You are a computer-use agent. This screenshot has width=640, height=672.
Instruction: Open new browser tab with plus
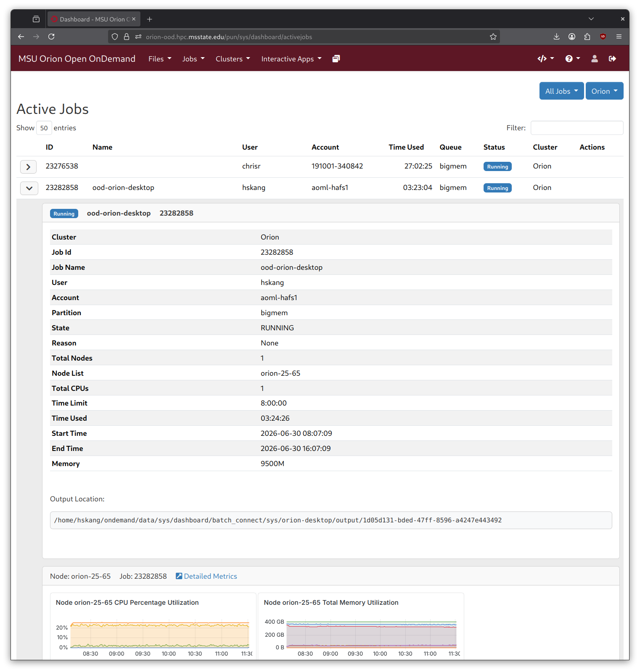point(149,19)
